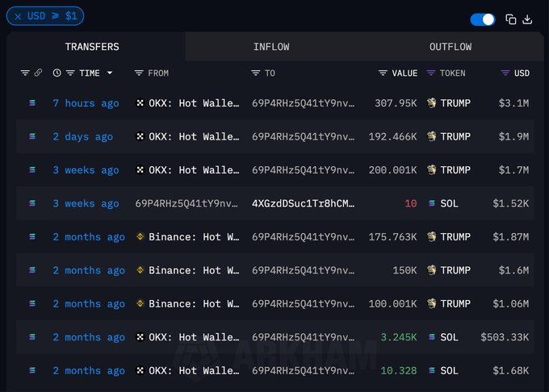Open the TO column filter
549x392 pixels.
[x=256, y=73]
